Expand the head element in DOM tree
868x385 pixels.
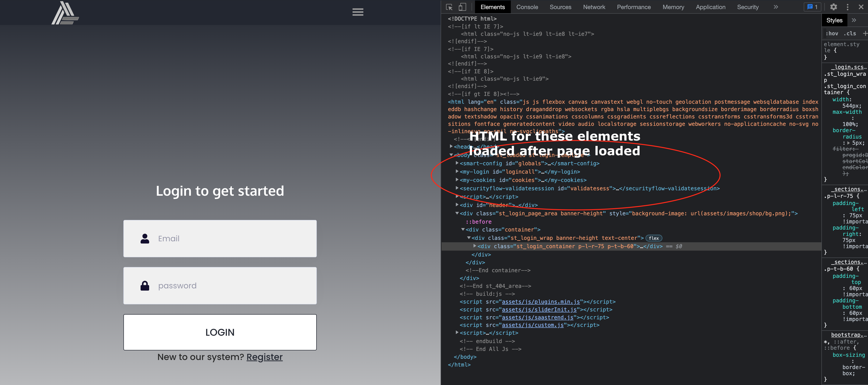[x=451, y=146]
